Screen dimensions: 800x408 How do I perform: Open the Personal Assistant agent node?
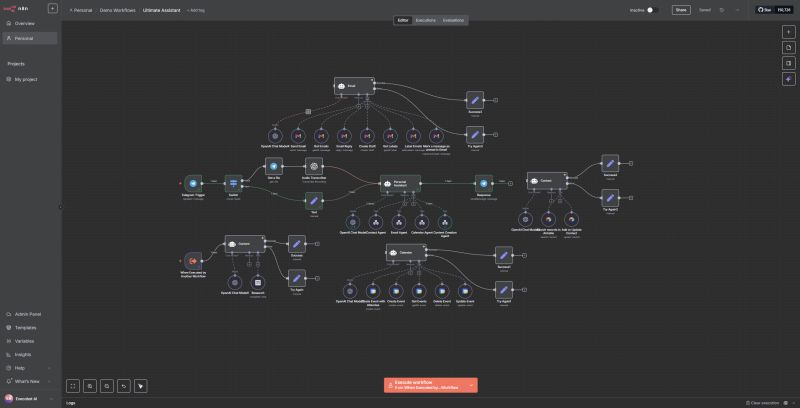click(x=401, y=184)
